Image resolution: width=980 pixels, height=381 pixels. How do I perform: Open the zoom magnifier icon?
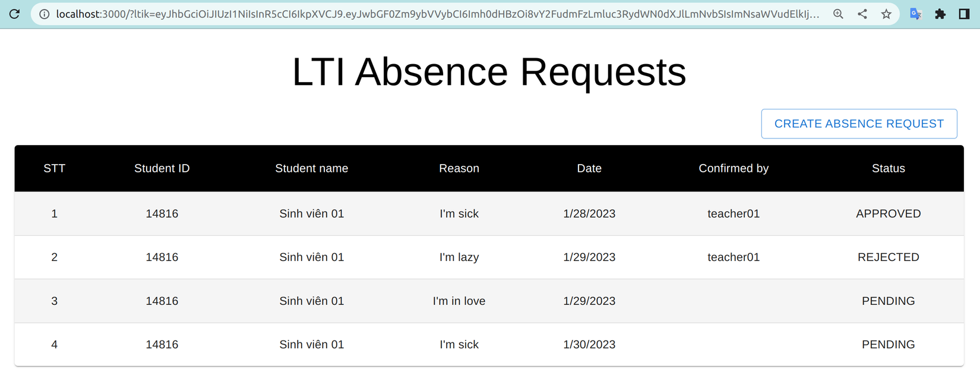click(x=838, y=14)
